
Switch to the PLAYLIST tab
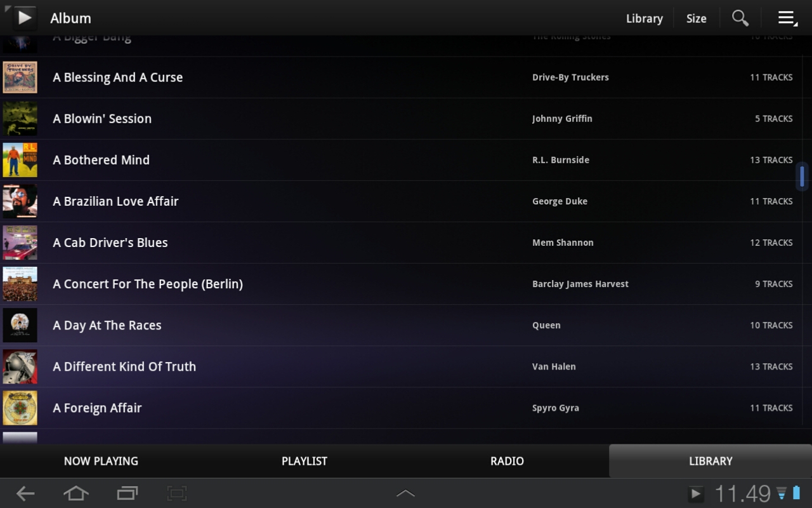click(x=304, y=461)
